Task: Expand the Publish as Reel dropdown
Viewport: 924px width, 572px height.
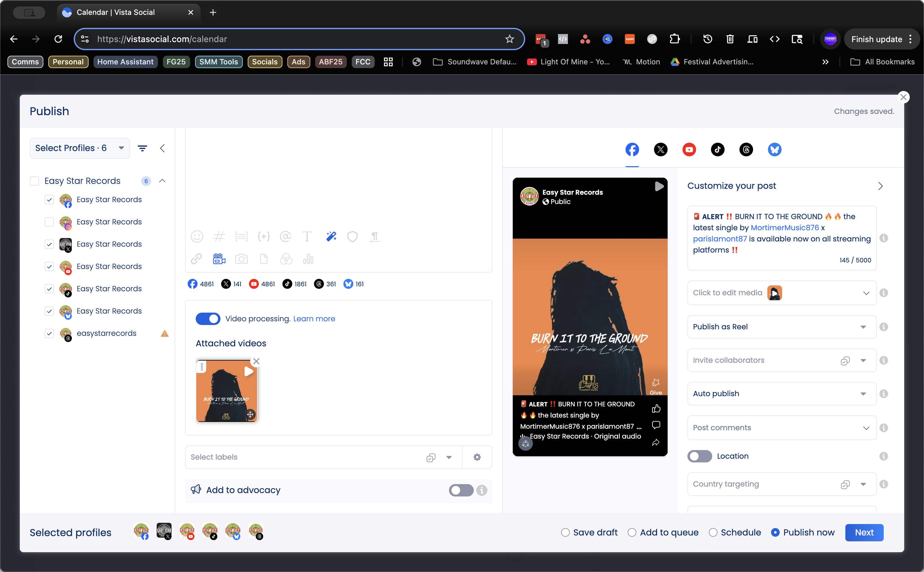Action: click(x=781, y=327)
